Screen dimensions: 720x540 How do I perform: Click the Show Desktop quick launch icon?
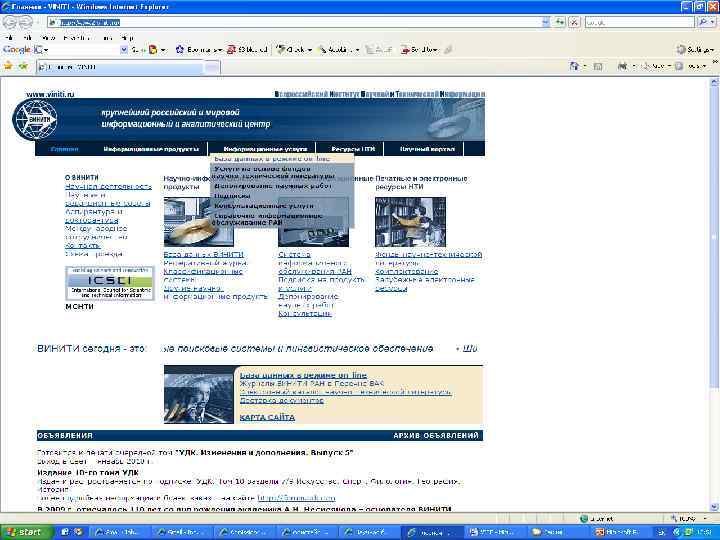(65, 532)
